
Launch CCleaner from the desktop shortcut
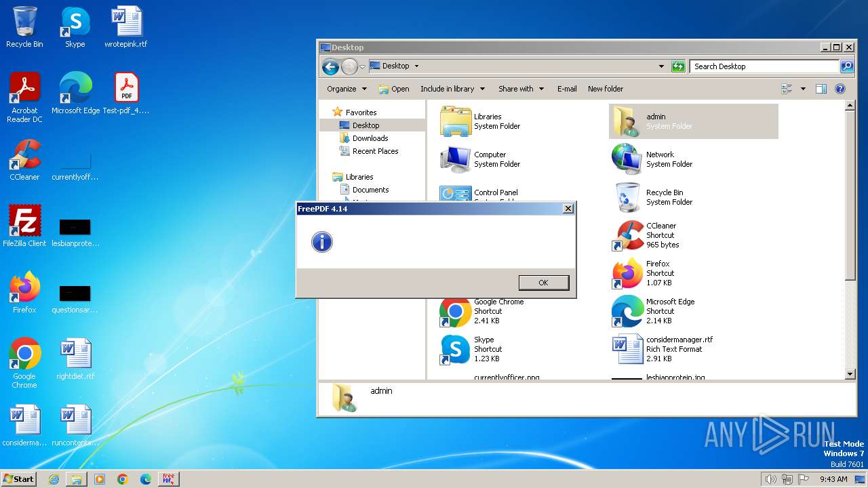[24, 160]
